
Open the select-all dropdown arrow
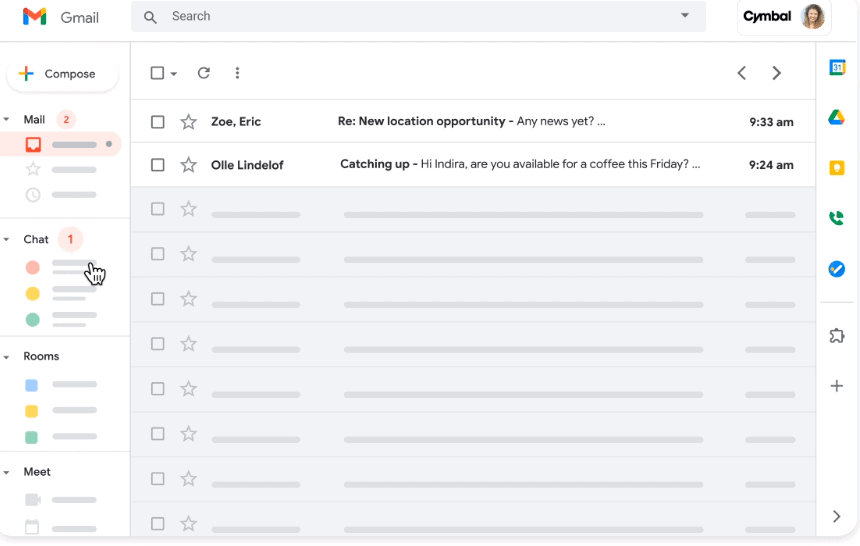(x=173, y=74)
